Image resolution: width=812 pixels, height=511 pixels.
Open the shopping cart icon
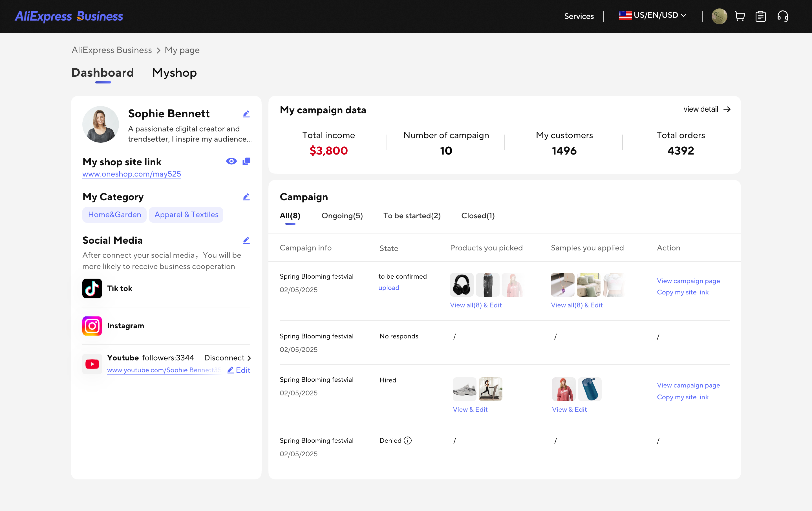(740, 16)
